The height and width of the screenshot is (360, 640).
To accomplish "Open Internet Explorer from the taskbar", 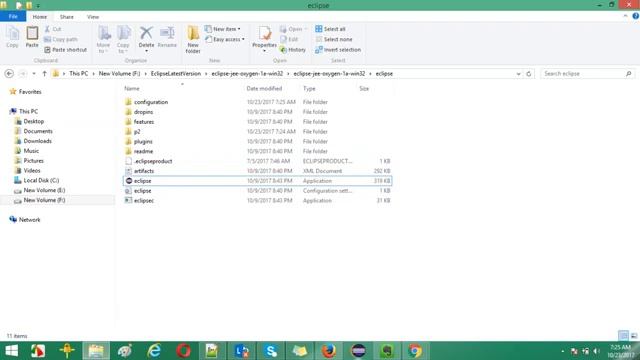I will 154,351.
